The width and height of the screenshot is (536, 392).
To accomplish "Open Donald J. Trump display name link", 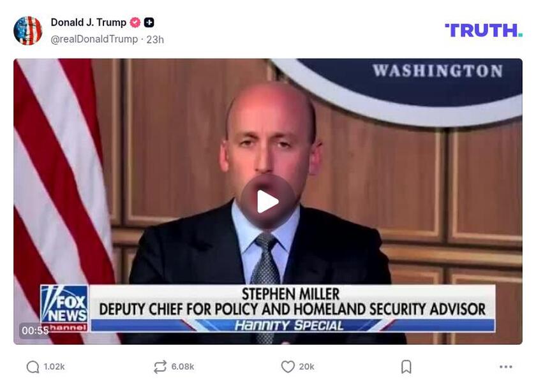I will (x=89, y=22).
